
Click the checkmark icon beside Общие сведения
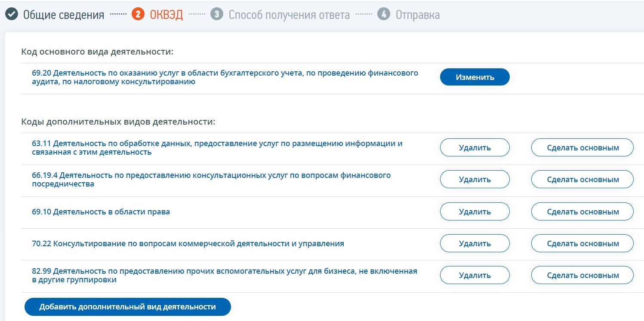click(x=12, y=15)
